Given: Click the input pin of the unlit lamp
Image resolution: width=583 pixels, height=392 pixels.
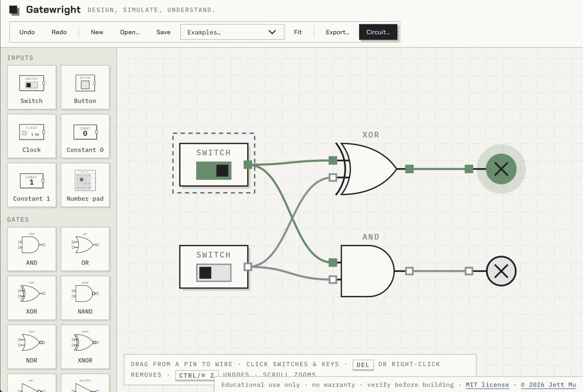Looking at the screenshot, I should click(468, 271).
